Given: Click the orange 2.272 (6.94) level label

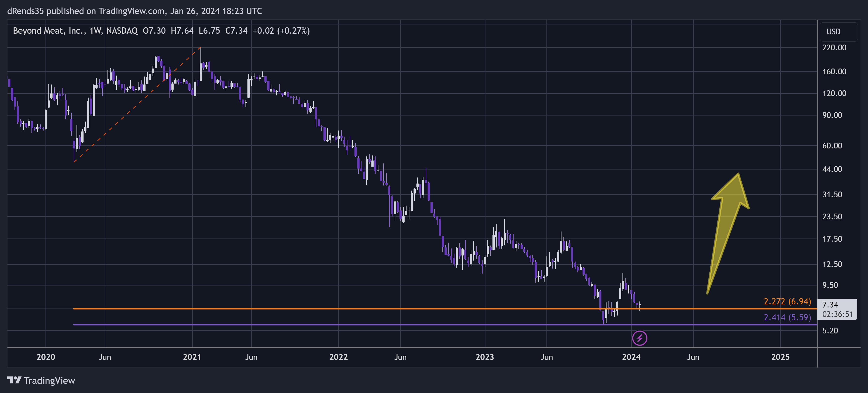Looking at the screenshot, I should click(x=787, y=301).
